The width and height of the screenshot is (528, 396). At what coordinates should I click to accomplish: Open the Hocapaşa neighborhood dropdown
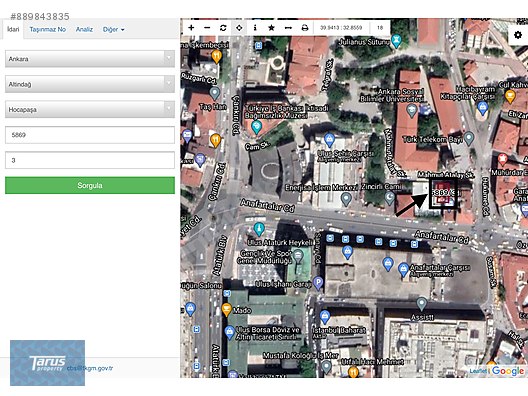[90, 109]
